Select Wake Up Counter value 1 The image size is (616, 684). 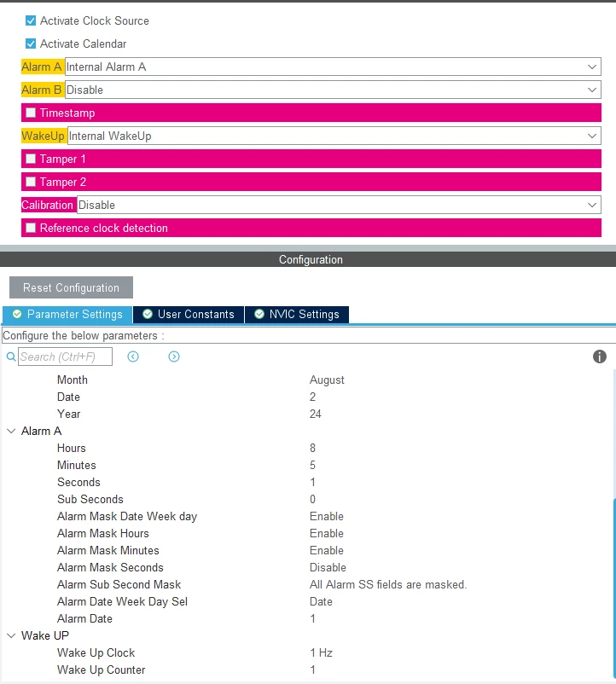312,670
